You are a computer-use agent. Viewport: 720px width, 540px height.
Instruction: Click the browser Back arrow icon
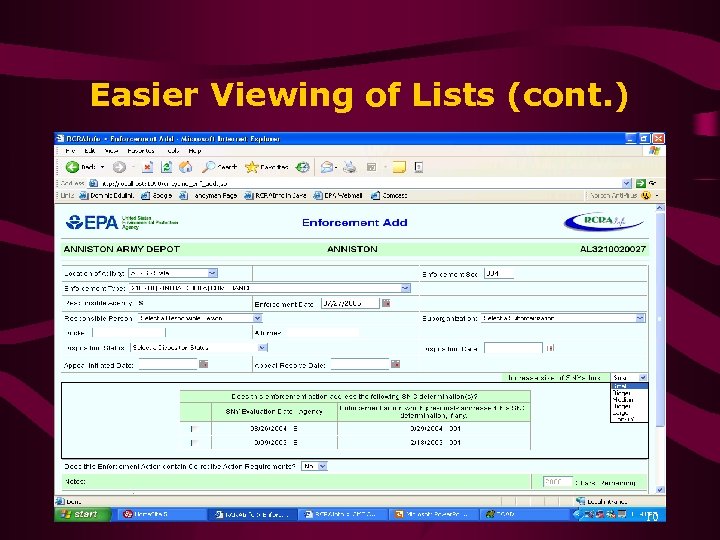coord(72,167)
